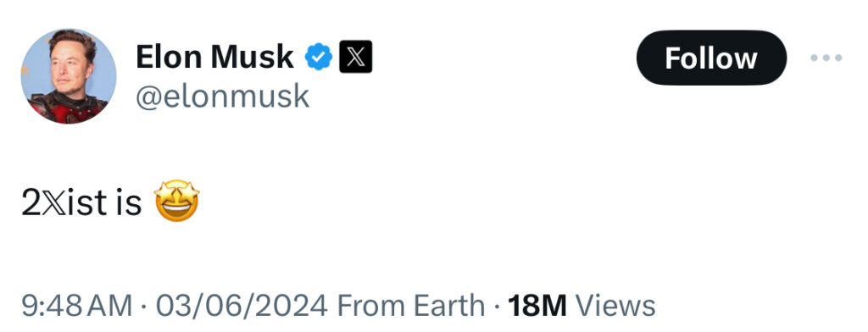868x332 pixels.
Task: Click the bold 18M view count
Action: [x=537, y=306]
